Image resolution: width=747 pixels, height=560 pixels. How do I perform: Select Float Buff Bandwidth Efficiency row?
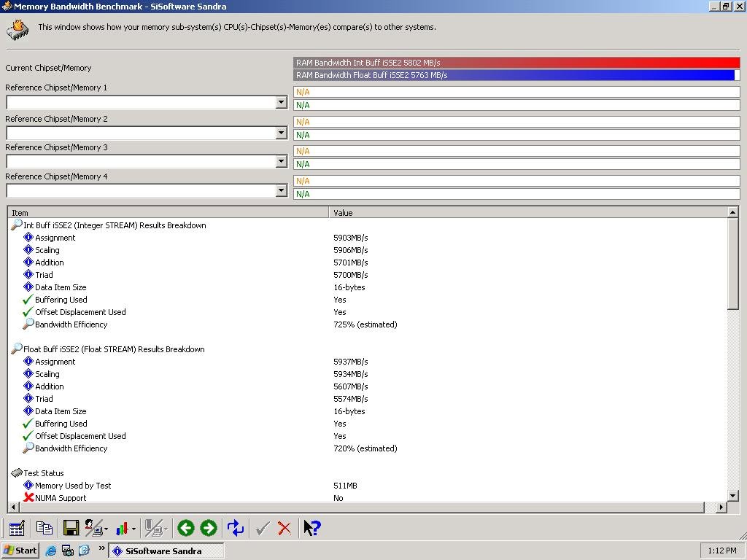pyautogui.click(x=368, y=448)
